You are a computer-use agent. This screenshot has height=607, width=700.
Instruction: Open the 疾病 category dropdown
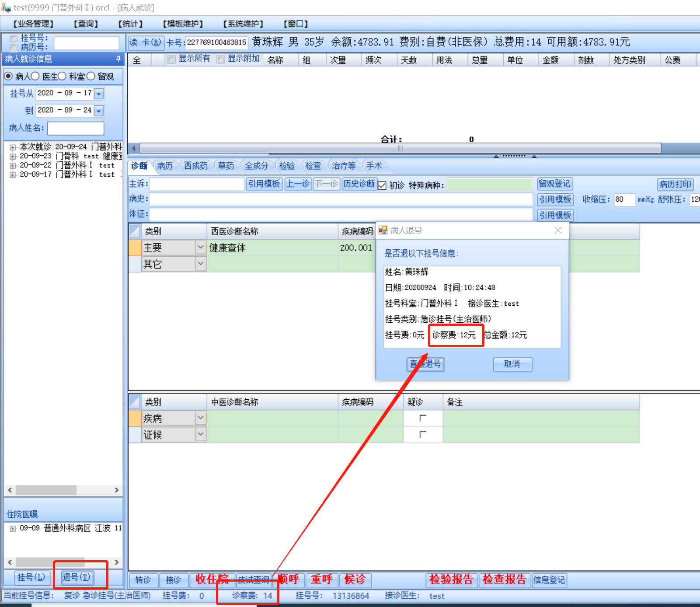(201, 418)
